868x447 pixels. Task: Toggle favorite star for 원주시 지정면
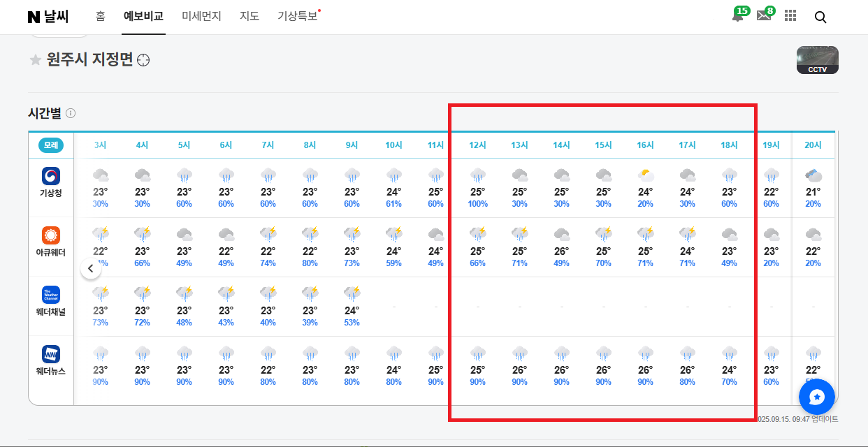tap(35, 60)
